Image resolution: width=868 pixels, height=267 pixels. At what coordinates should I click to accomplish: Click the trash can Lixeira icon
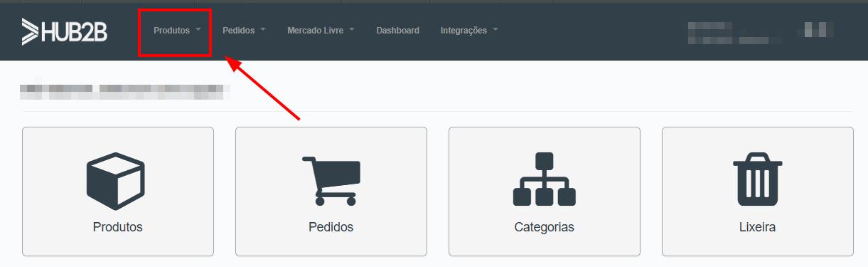(x=758, y=179)
